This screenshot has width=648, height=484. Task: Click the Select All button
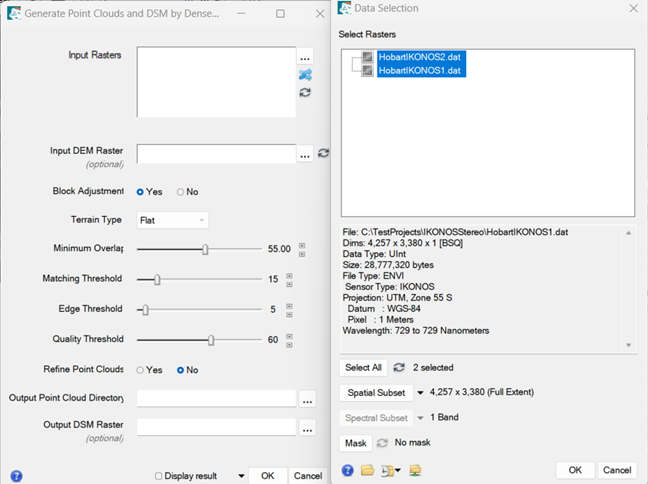click(363, 368)
